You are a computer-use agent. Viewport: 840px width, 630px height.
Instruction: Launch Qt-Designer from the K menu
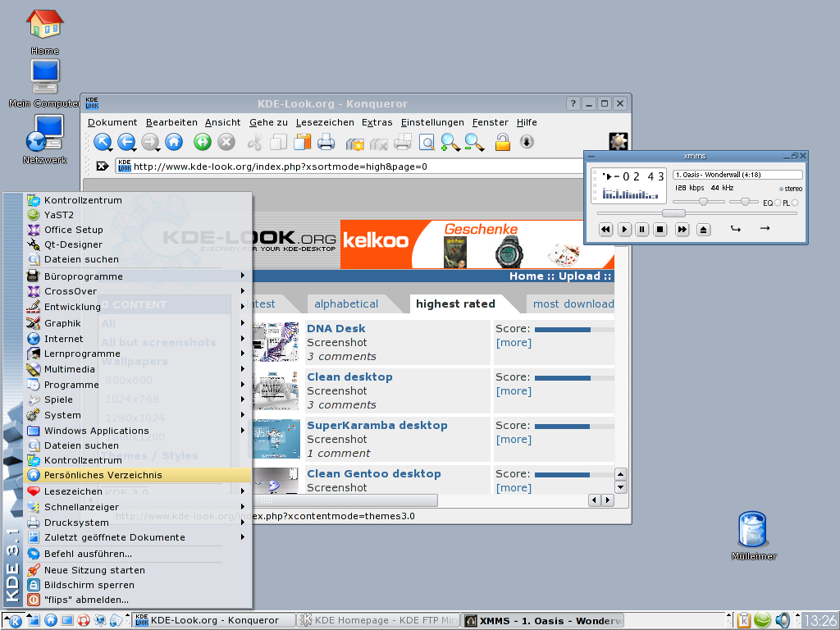point(138,244)
